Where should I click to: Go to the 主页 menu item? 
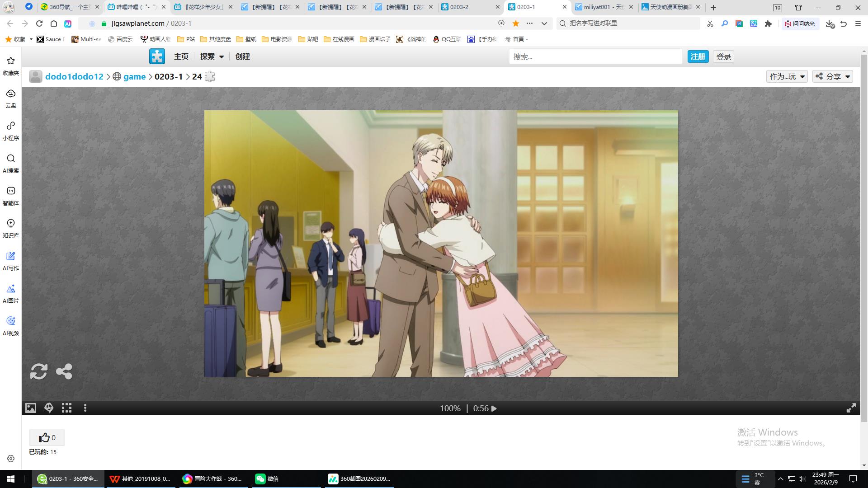(181, 56)
